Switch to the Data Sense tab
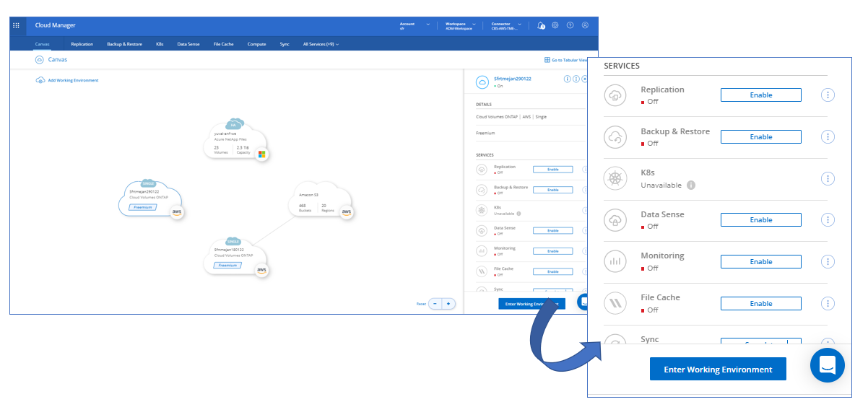Viewport: 868px width, 415px height. tap(188, 44)
